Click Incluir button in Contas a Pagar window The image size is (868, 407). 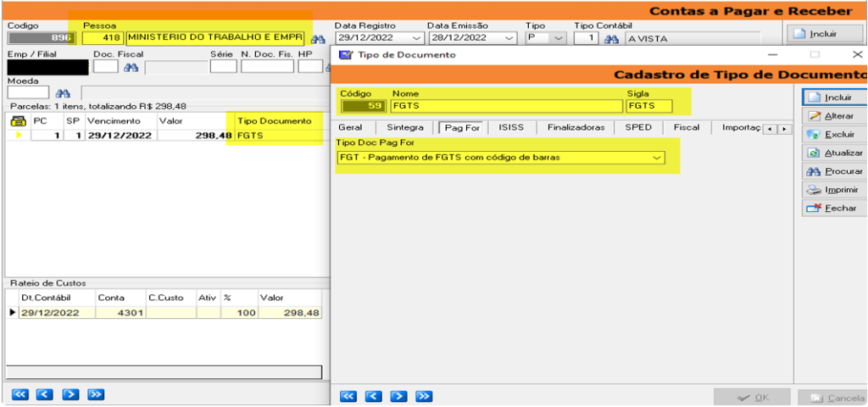coord(826,34)
